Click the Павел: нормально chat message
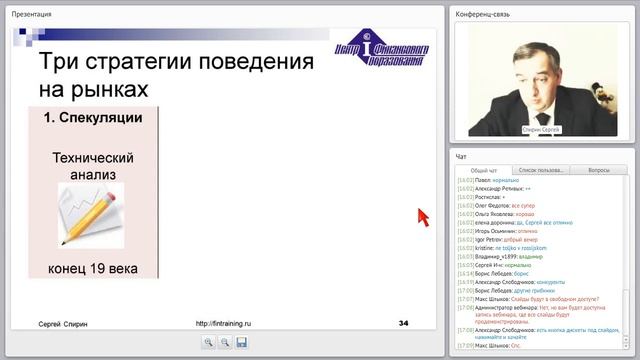The image size is (640, 360). pos(489,180)
